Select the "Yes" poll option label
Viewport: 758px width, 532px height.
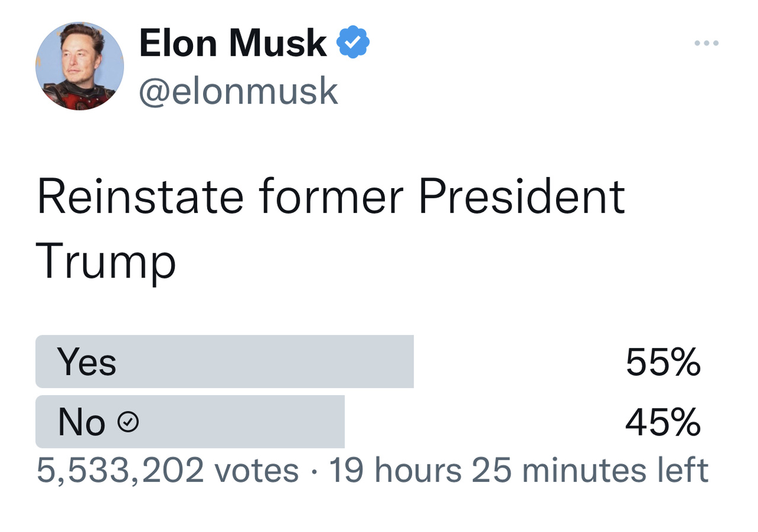coord(86,362)
